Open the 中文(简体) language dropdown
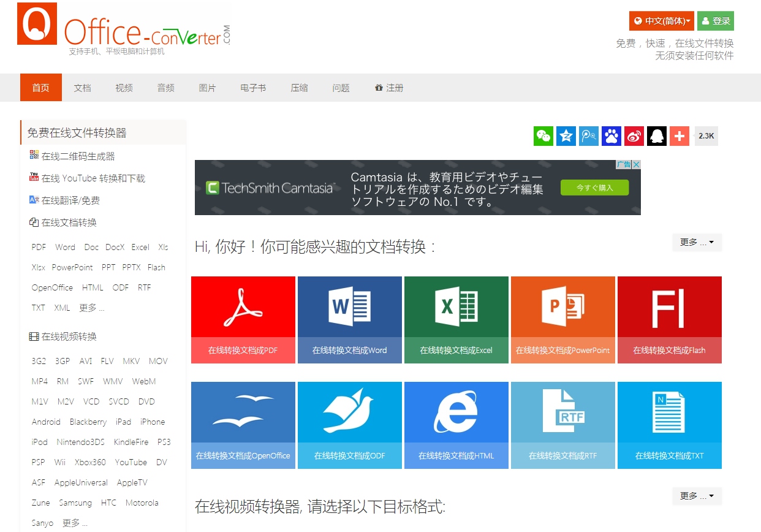 (x=661, y=20)
